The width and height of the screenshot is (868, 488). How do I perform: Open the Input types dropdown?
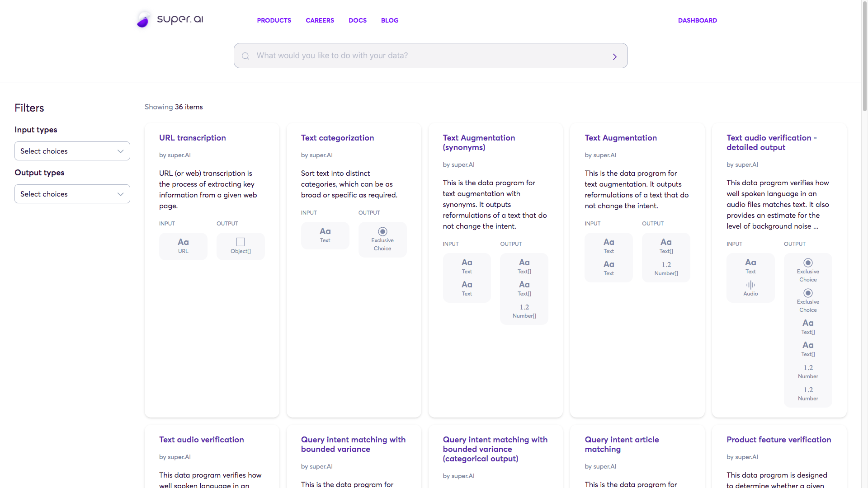(72, 151)
